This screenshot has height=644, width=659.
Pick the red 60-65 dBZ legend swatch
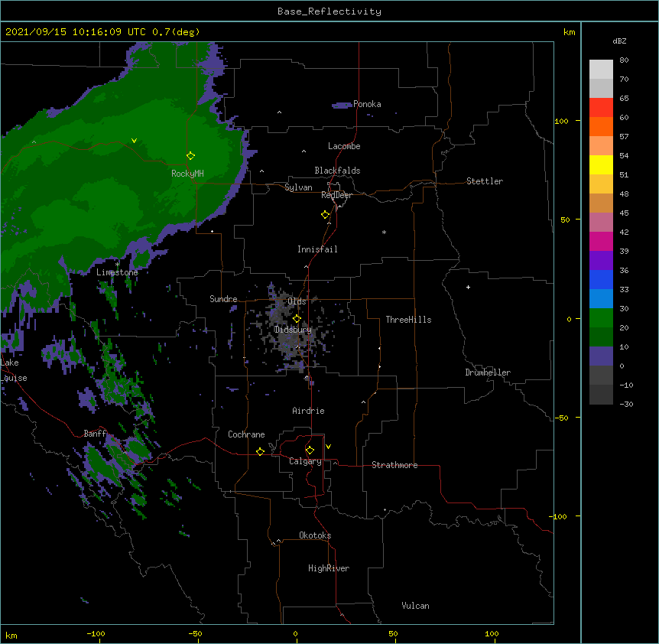(601, 107)
